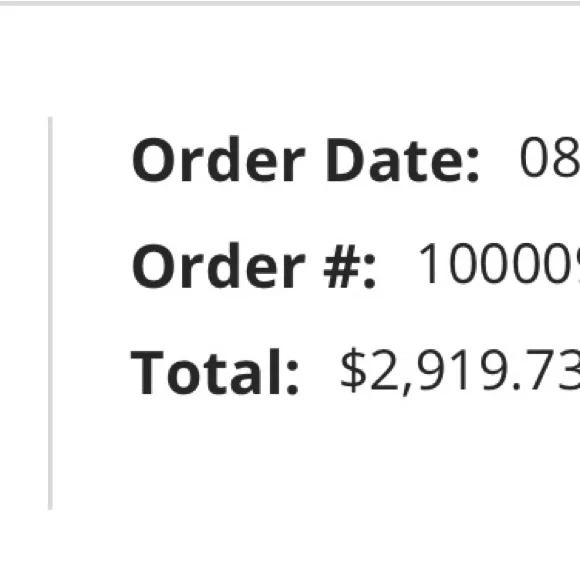Click the colon after "Order #"
The image size is (580, 580).
tap(370, 272)
